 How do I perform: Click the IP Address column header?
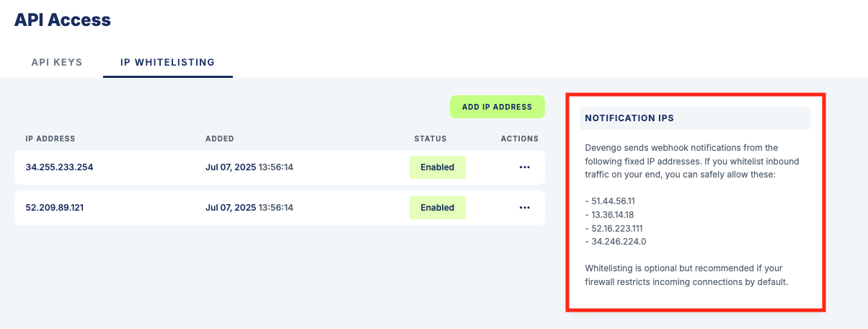tap(50, 139)
